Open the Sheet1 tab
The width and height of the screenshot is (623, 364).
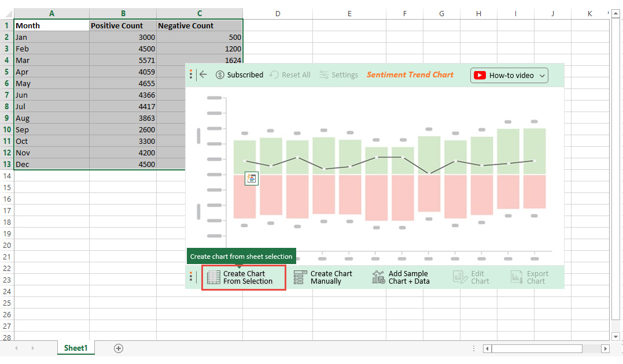point(76,348)
